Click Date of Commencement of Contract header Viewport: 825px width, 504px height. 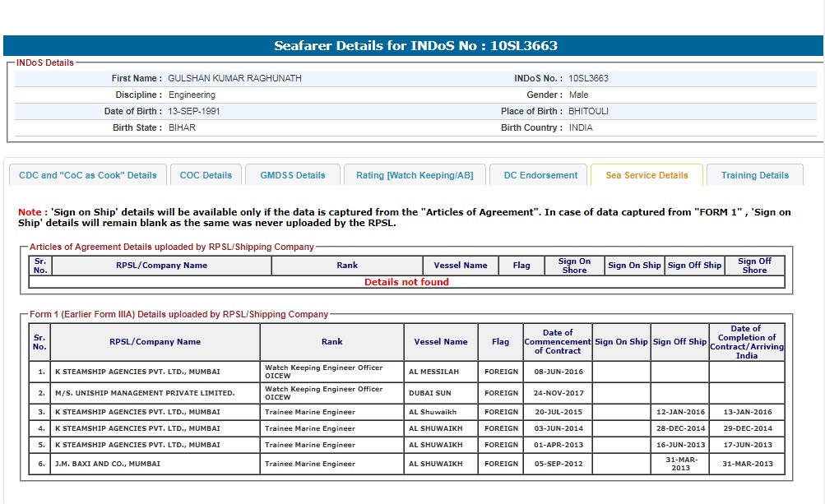pyautogui.click(x=558, y=341)
